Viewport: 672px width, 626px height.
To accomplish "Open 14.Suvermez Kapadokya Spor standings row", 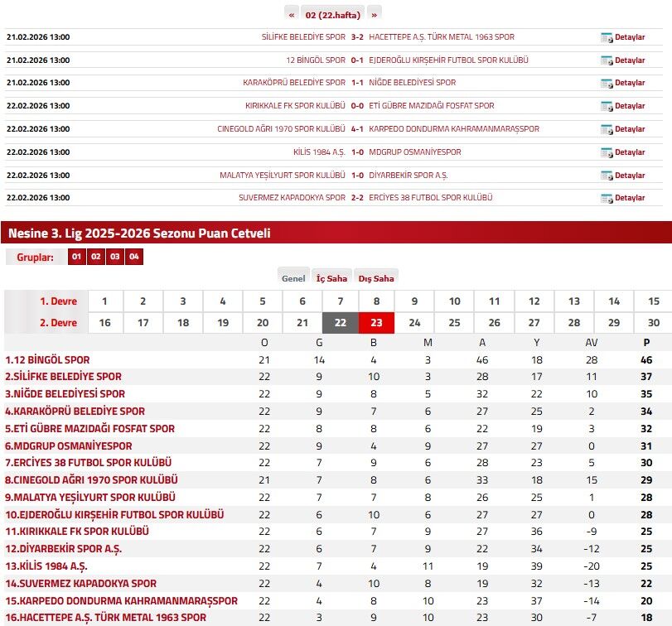I will (x=81, y=583).
